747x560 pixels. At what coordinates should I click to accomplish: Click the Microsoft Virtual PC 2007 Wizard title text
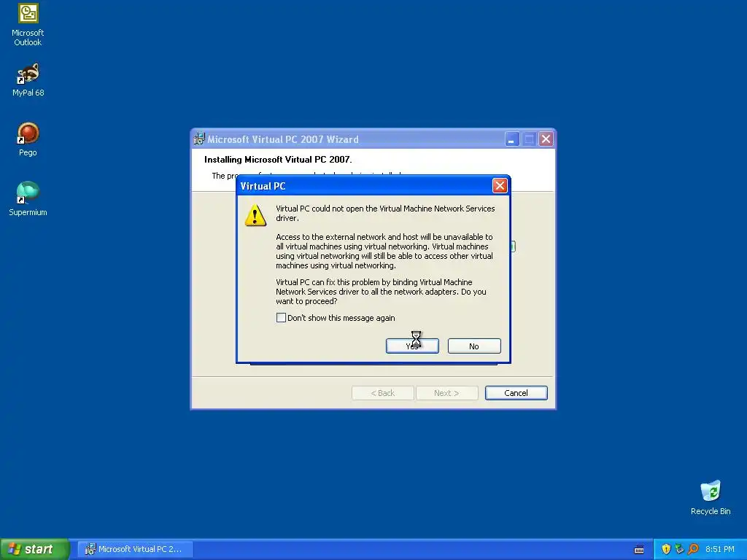tap(282, 139)
